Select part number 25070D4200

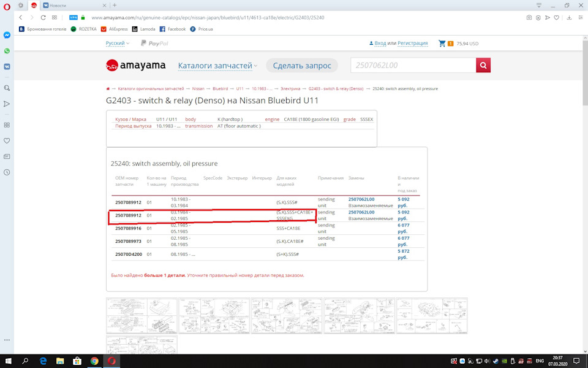tap(129, 254)
